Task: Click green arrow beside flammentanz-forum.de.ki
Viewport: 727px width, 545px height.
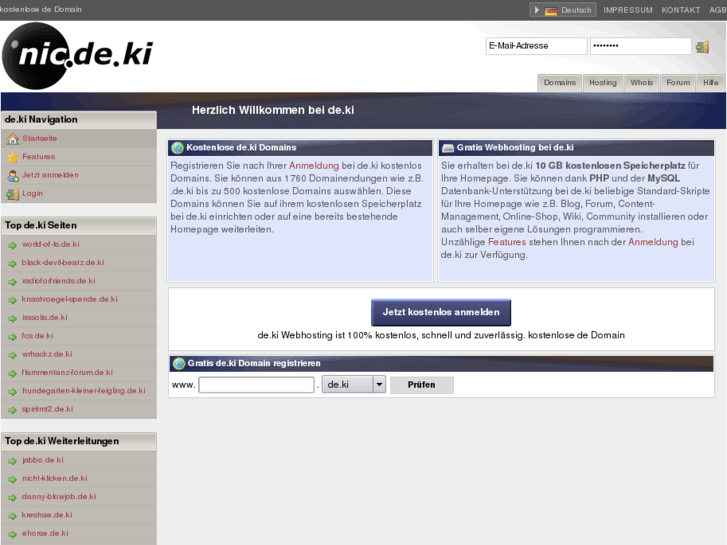Action: (13, 373)
